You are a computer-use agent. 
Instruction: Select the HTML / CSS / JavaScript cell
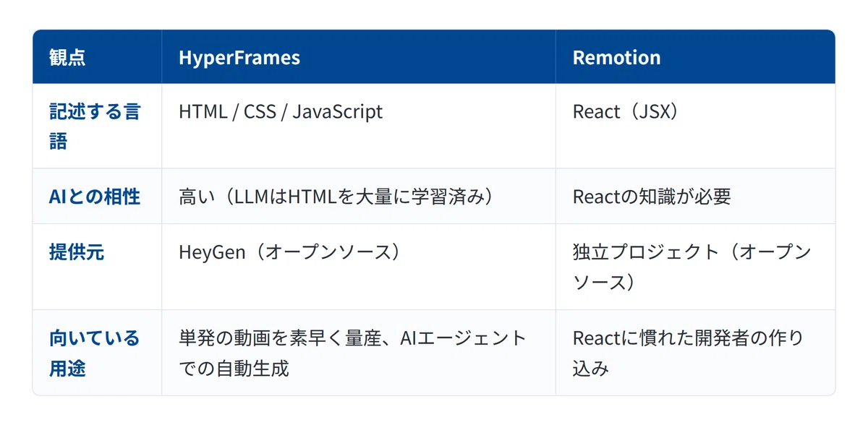(359, 126)
